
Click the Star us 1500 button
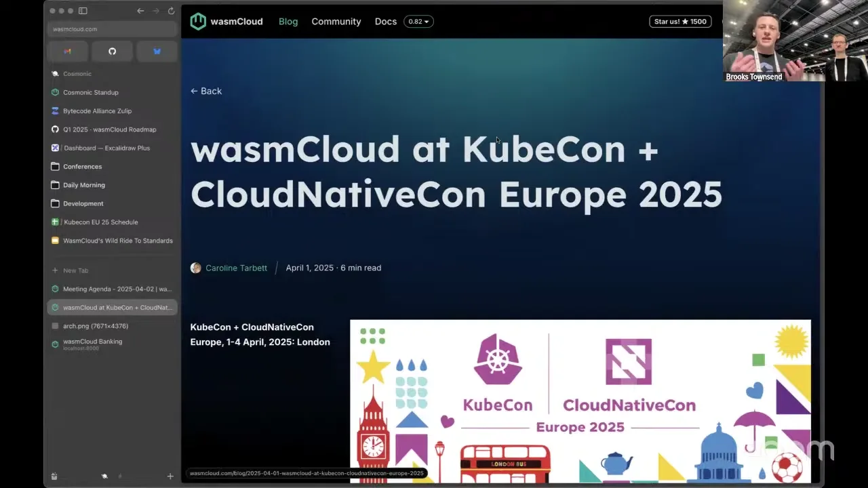coord(680,22)
